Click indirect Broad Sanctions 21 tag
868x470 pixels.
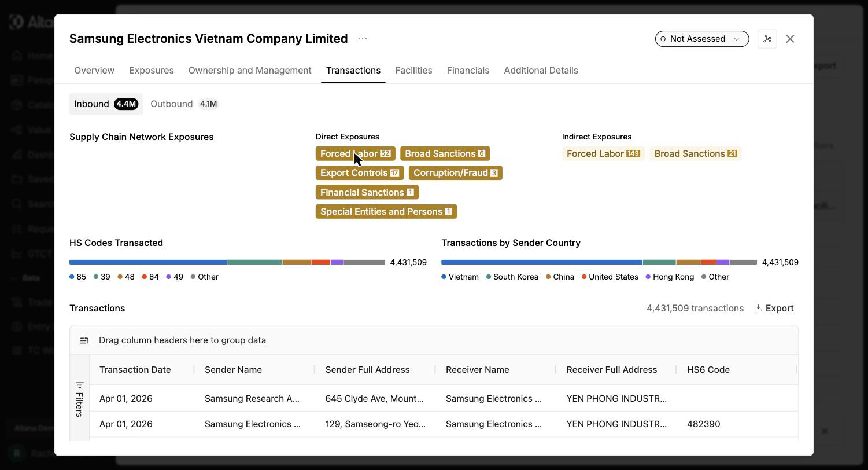click(696, 153)
